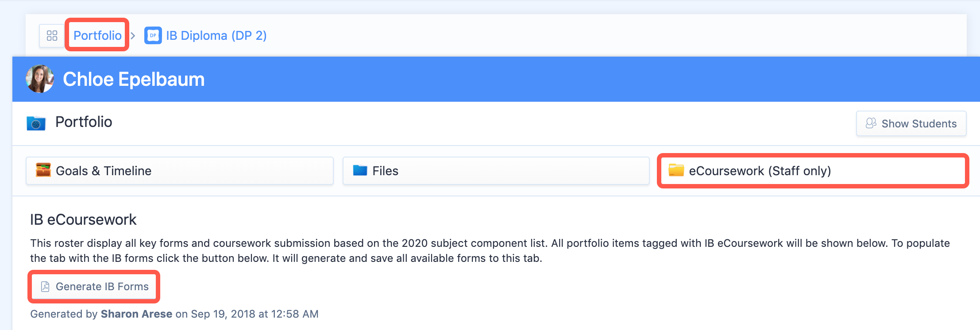The height and width of the screenshot is (330, 980).
Task: Click the blue Files folder icon
Action: 360,170
